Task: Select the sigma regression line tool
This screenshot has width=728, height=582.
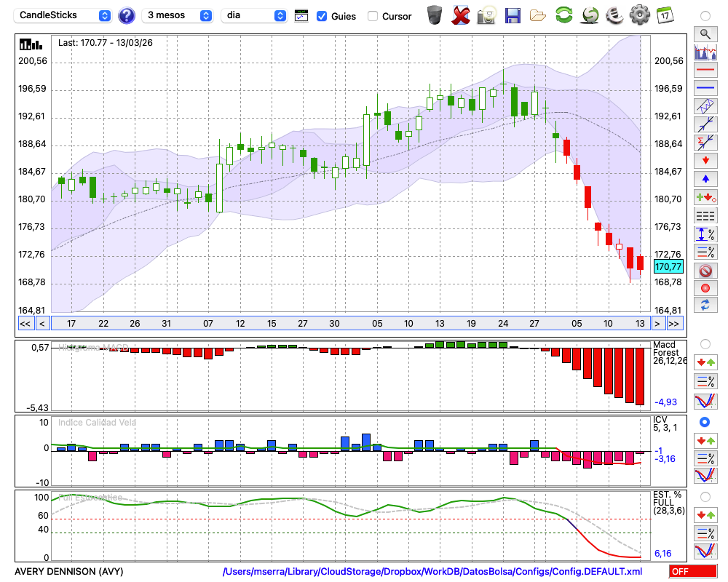Action: pos(705,143)
